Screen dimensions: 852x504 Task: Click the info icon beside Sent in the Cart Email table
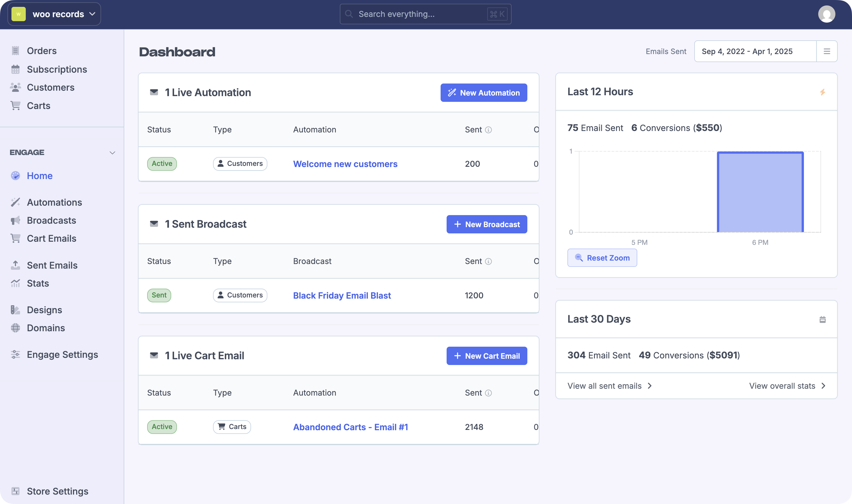point(488,393)
